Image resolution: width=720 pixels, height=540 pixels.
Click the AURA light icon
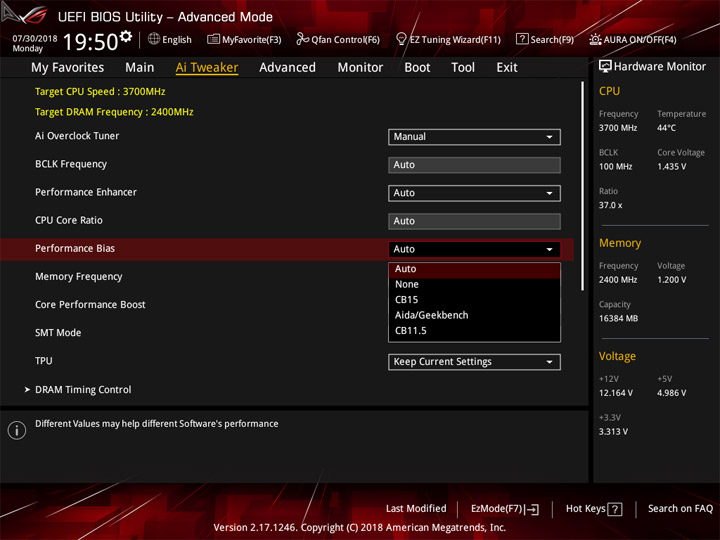595,39
